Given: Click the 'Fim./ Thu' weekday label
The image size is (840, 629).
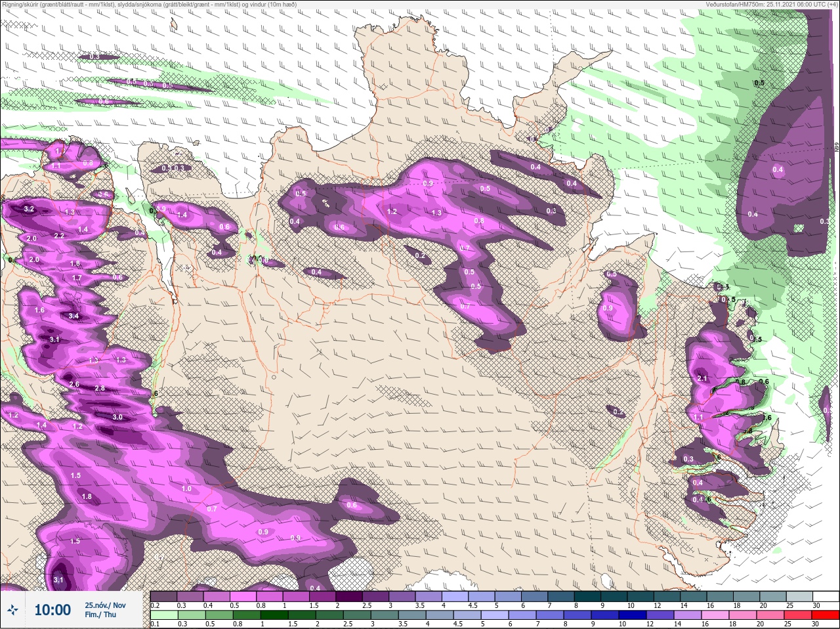Looking at the screenshot, I should click(100, 615).
